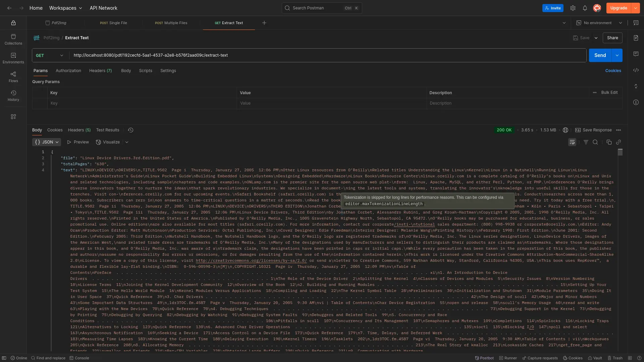Click the request URL field
Screen dimensions: 644x362
tap(328, 55)
